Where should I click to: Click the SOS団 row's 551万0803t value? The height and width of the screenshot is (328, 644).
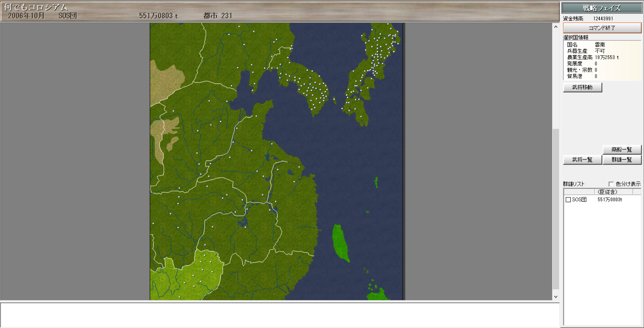tap(610, 200)
